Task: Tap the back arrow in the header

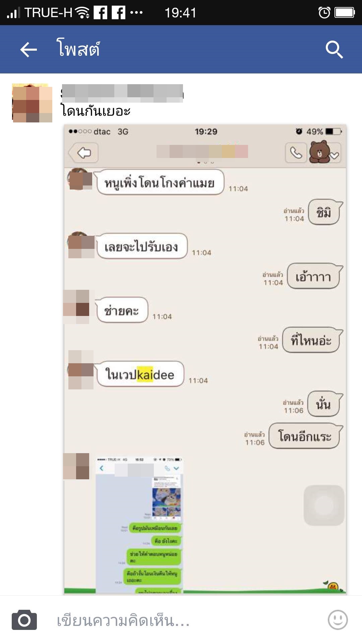Action: (28, 50)
